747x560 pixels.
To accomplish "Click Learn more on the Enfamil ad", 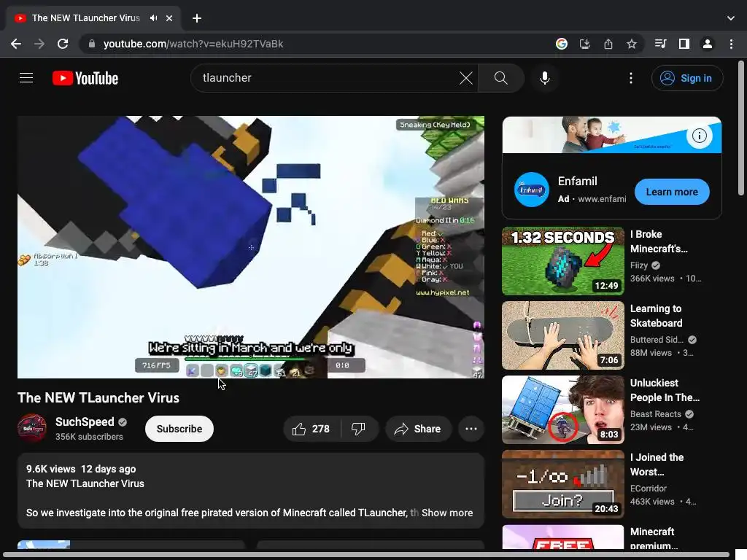I will (x=672, y=192).
